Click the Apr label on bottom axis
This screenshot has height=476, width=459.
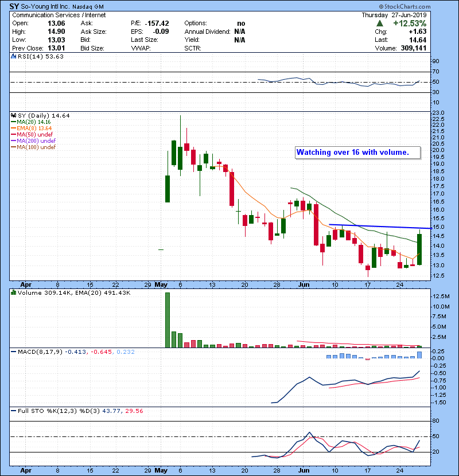[26, 470]
